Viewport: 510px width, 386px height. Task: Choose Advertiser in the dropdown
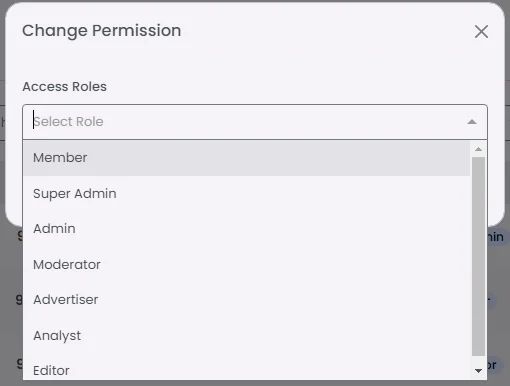[x=246, y=300]
